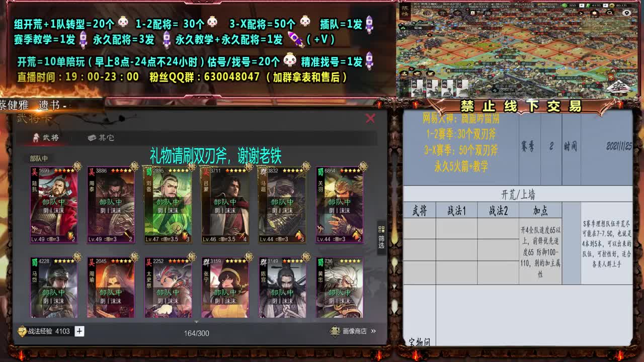The width and height of the screenshot is (644, 362).
Task: Click the 极 badge on 马超 card
Action: point(306,166)
